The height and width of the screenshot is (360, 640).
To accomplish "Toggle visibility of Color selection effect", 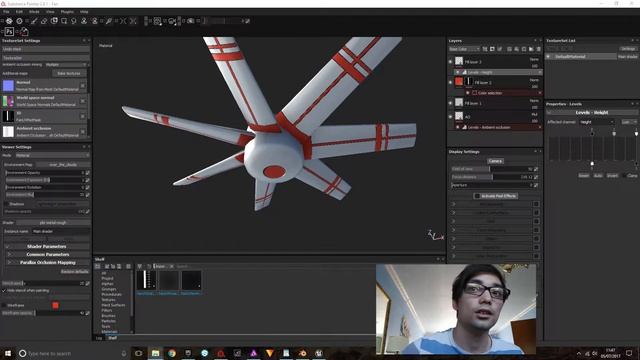I will tap(467, 93).
